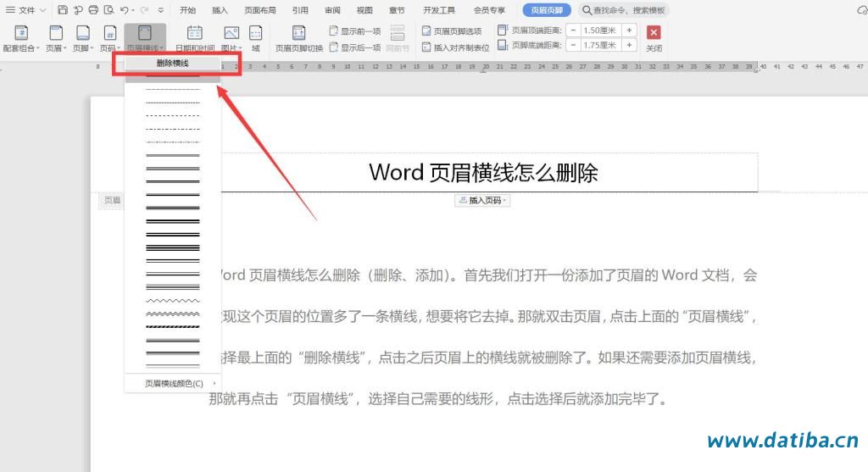The height and width of the screenshot is (472, 868).
Task: Choose 删除横线 in the dropdown list
Action: (173, 63)
